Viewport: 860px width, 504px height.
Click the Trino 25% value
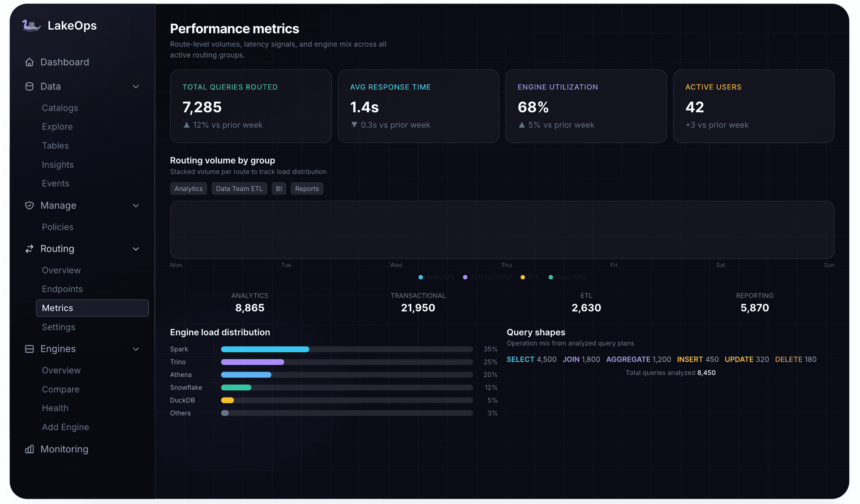pos(490,362)
